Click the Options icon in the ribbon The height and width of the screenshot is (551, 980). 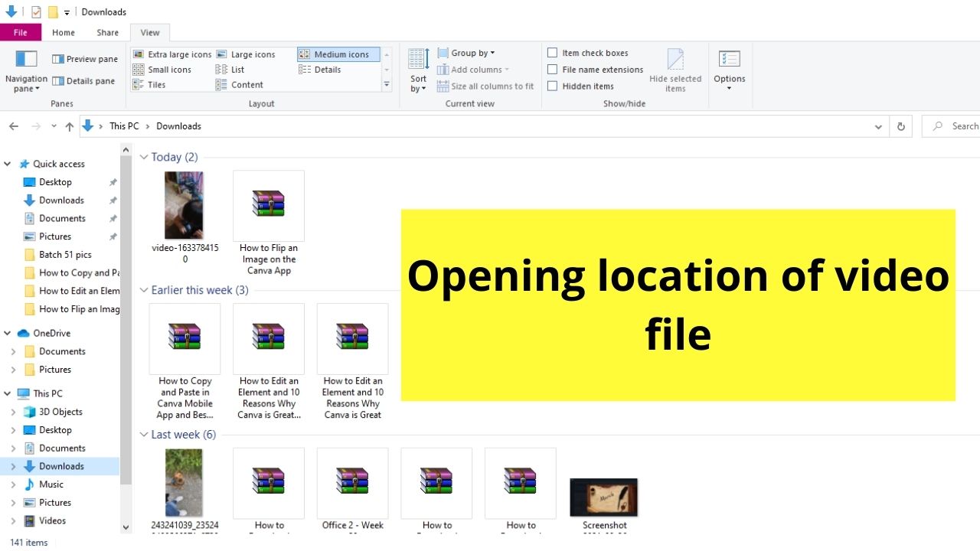[x=729, y=69]
